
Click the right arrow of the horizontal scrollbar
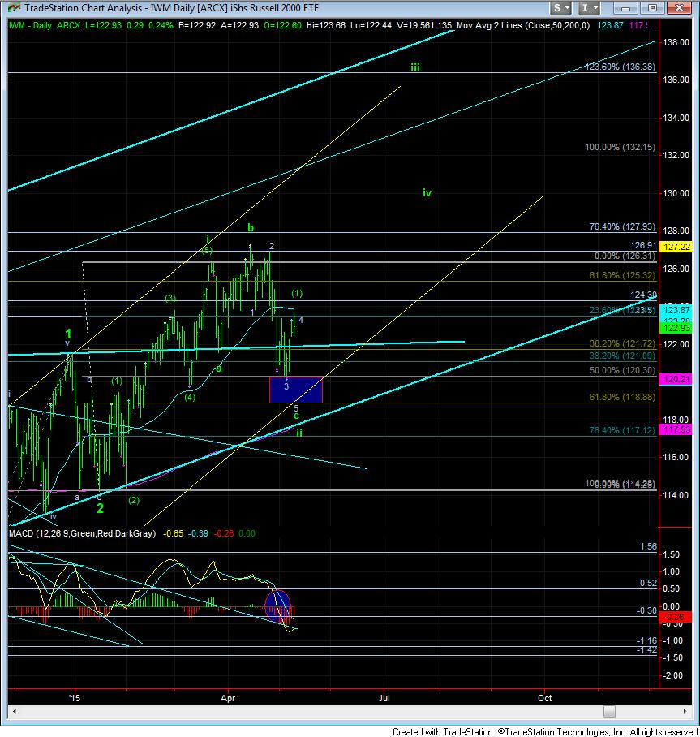[x=685, y=711]
